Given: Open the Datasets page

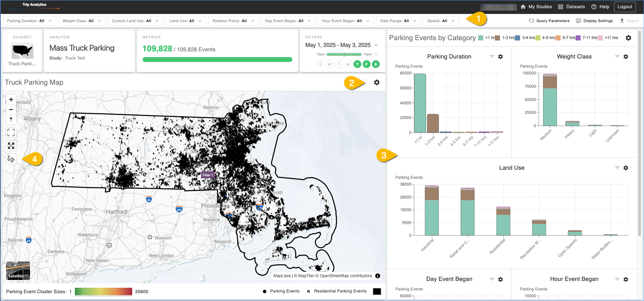Looking at the screenshot, I should pos(571,7).
